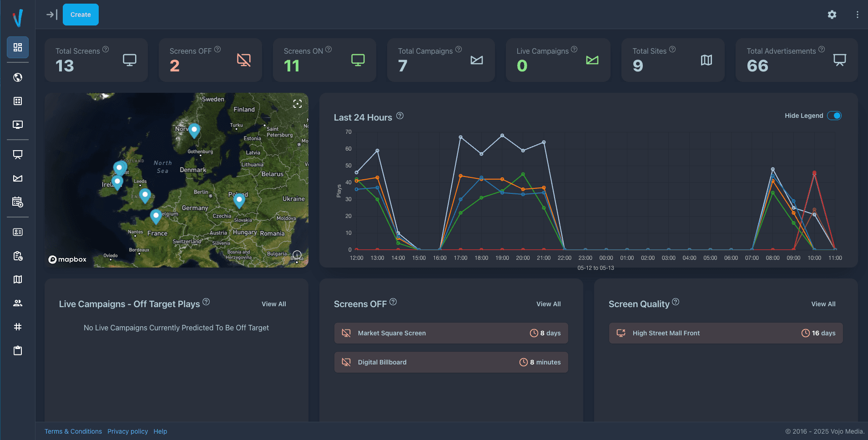Select the Digital Billboard entry
Image resolution: width=868 pixels, height=440 pixels.
tap(451, 362)
